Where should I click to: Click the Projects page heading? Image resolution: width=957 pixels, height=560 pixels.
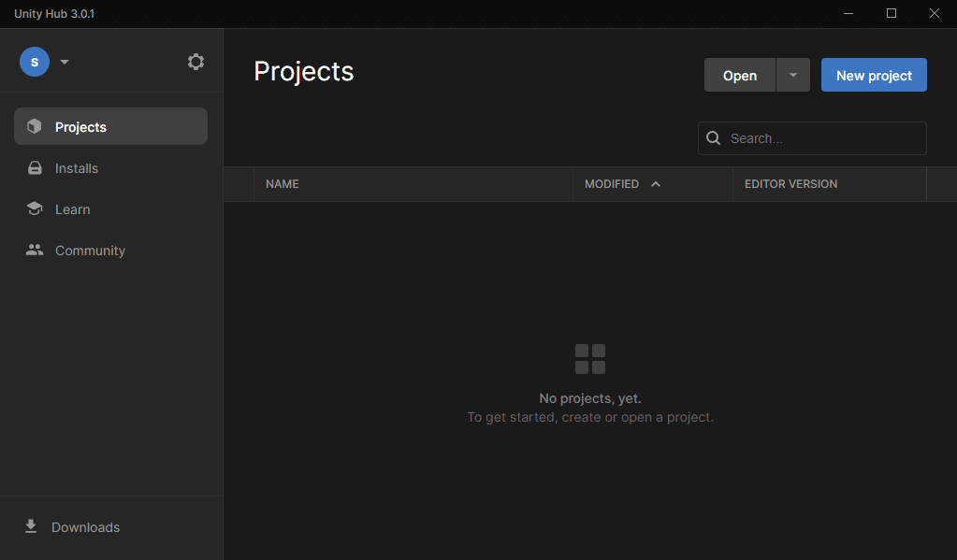[303, 71]
